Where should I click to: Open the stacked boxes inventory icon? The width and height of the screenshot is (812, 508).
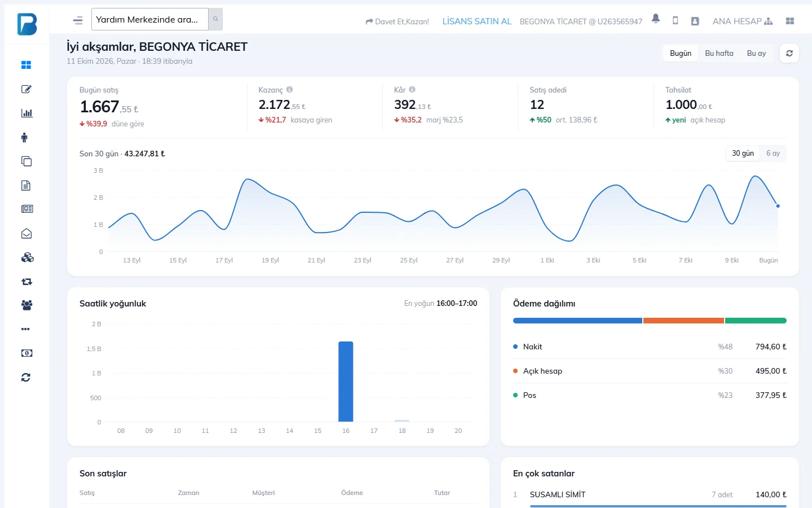(27, 257)
